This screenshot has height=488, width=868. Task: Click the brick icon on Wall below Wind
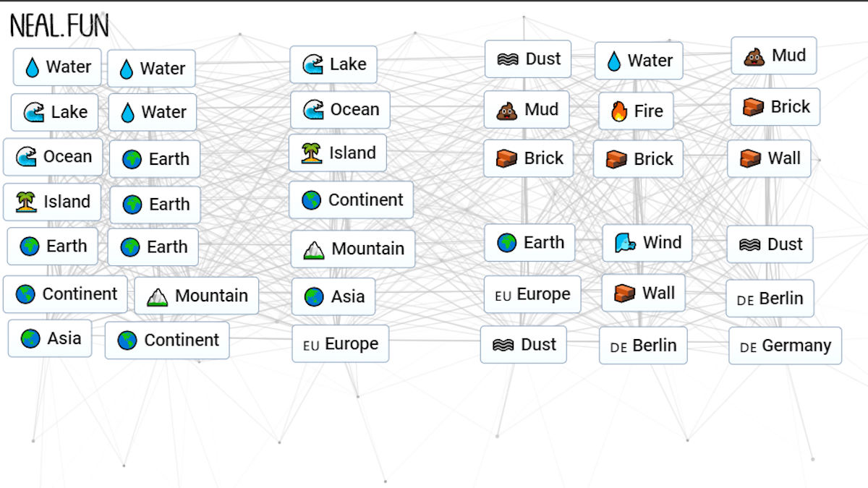click(624, 294)
